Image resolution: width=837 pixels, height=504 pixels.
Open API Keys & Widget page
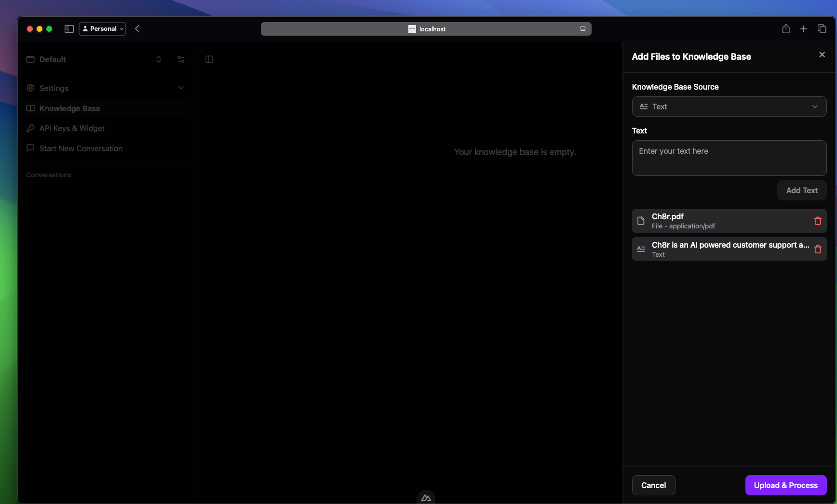pyautogui.click(x=72, y=128)
